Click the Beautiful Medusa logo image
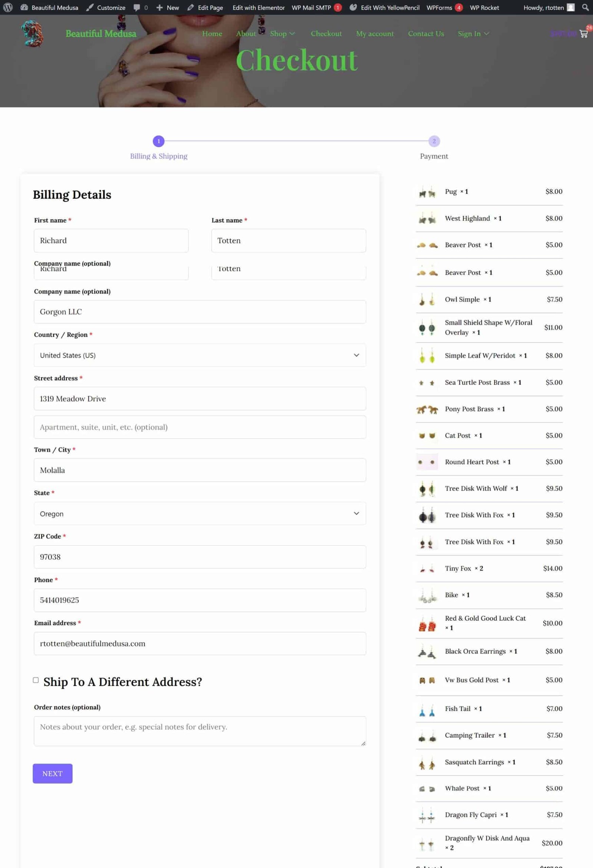The height and width of the screenshot is (868, 593). 32,34
